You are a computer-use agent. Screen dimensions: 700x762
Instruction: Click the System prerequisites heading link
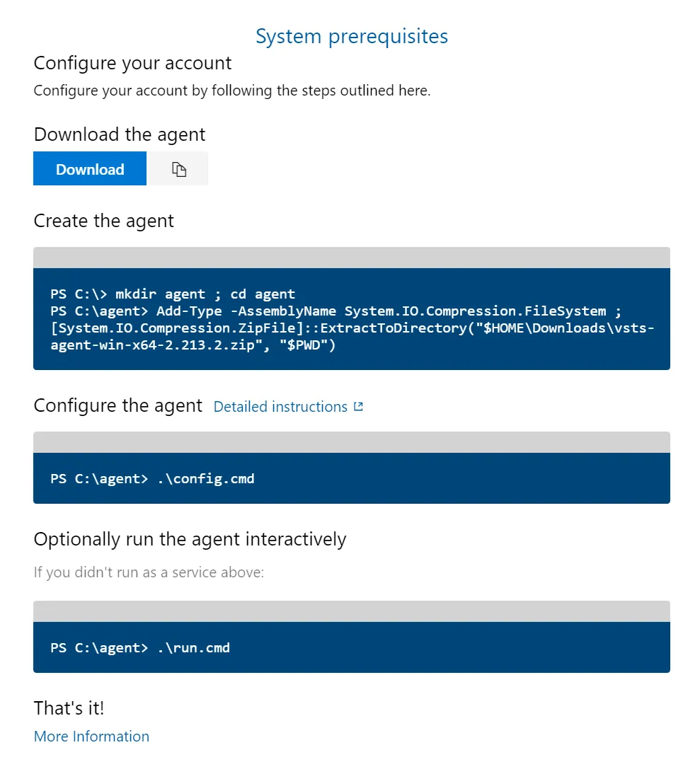pos(352,36)
